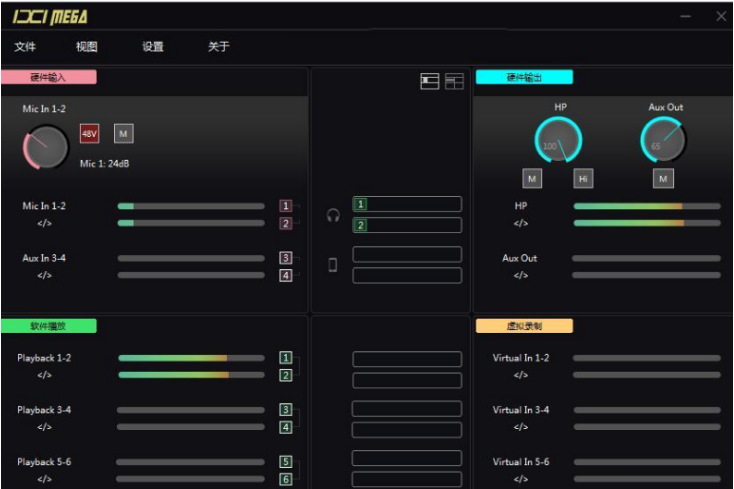The height and width of the screenshot is (489, 734).
Task: Click the Virtual In 1-2 label
Action: 521,358
